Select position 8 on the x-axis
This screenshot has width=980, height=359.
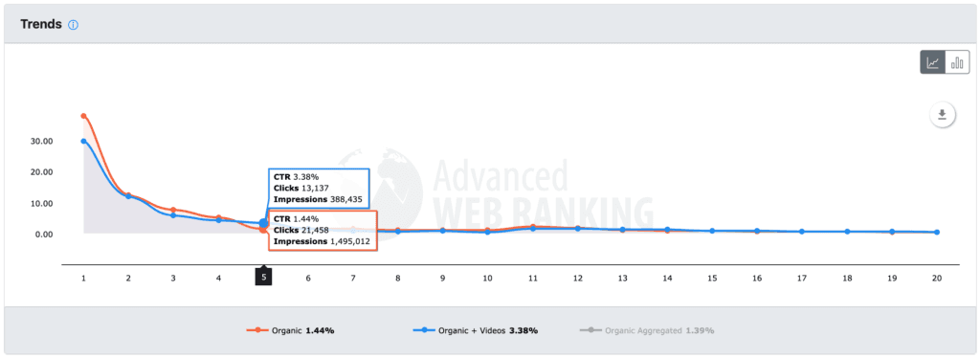pyautogui.click(x=397, y=279)
